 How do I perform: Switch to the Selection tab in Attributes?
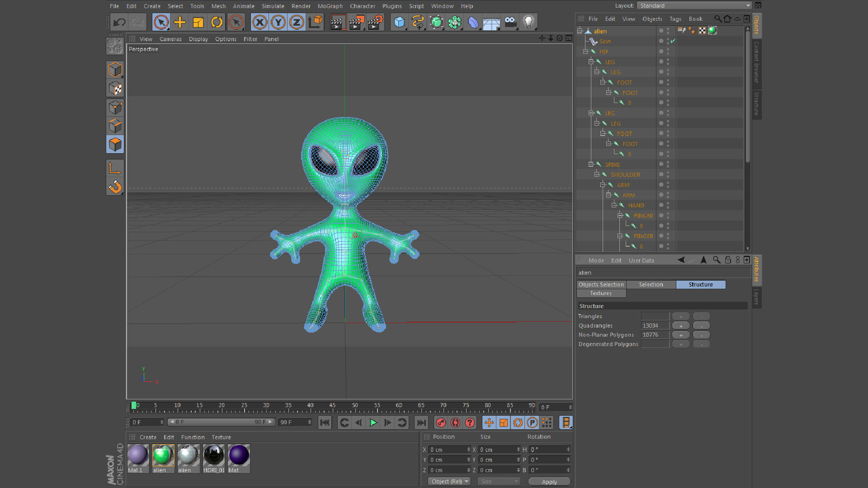point(651,284)
